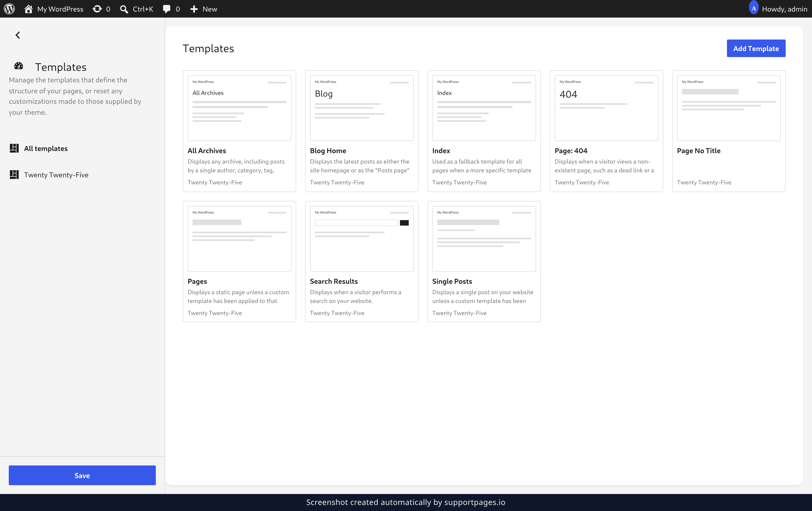Open comments bubble icon
Image resolution: width=812 pixels, height=511 pixels.
coord(167,9)
